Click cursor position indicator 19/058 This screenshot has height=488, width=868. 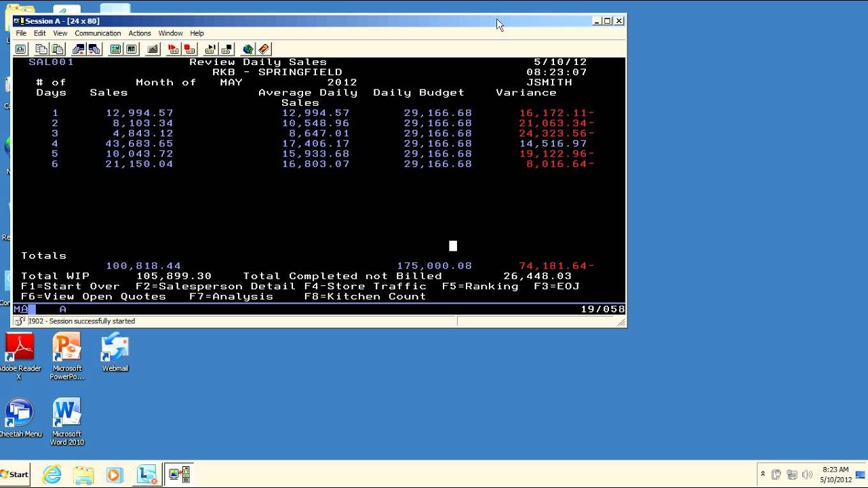tap(603, 309)
